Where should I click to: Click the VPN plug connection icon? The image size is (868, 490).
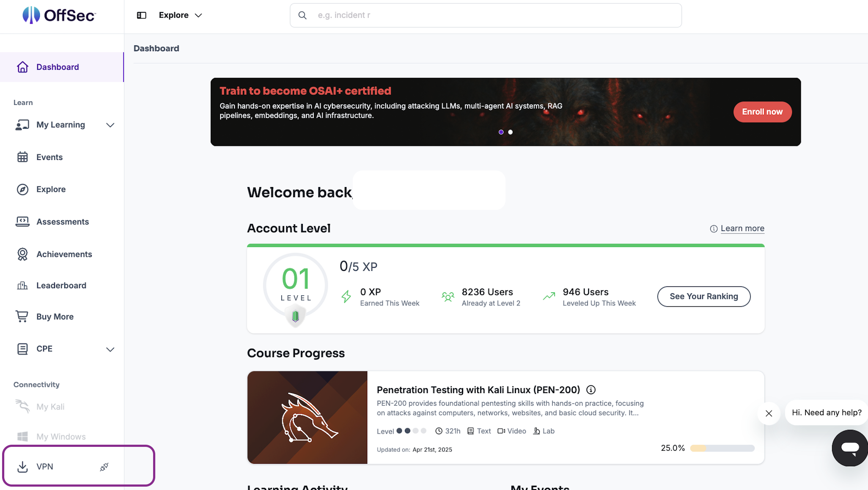(104, 467)
